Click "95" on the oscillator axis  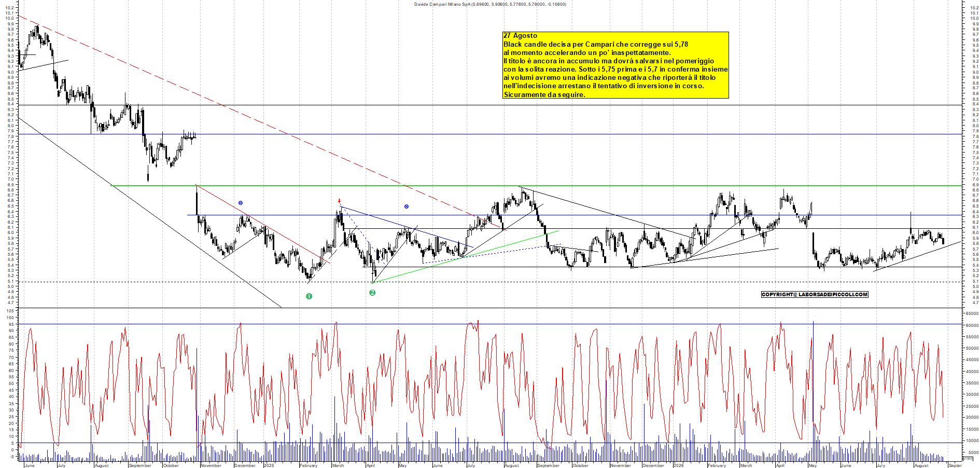click(x=11, y=324)
